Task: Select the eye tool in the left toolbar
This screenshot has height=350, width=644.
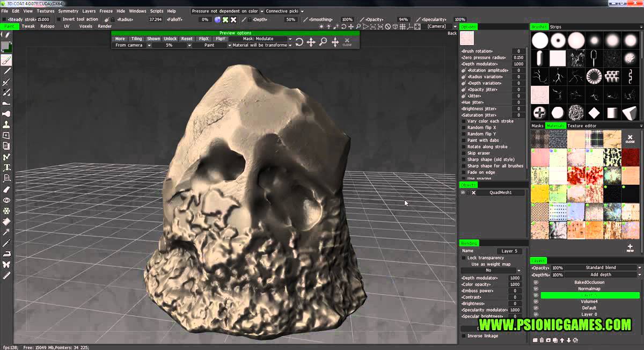Action: click(x=7, y=200)
